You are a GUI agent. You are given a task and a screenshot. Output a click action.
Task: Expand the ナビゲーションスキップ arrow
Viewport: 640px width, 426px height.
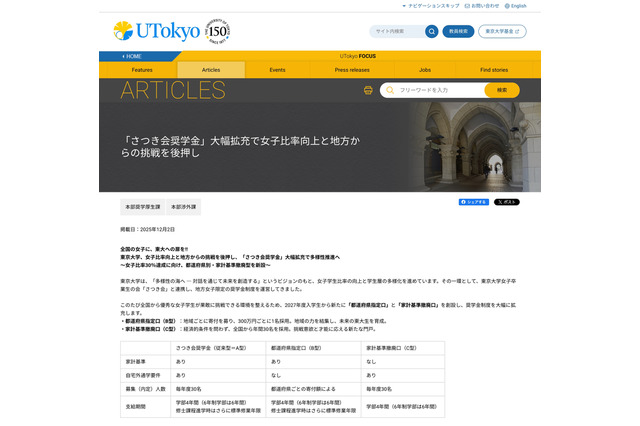(404, 6)
